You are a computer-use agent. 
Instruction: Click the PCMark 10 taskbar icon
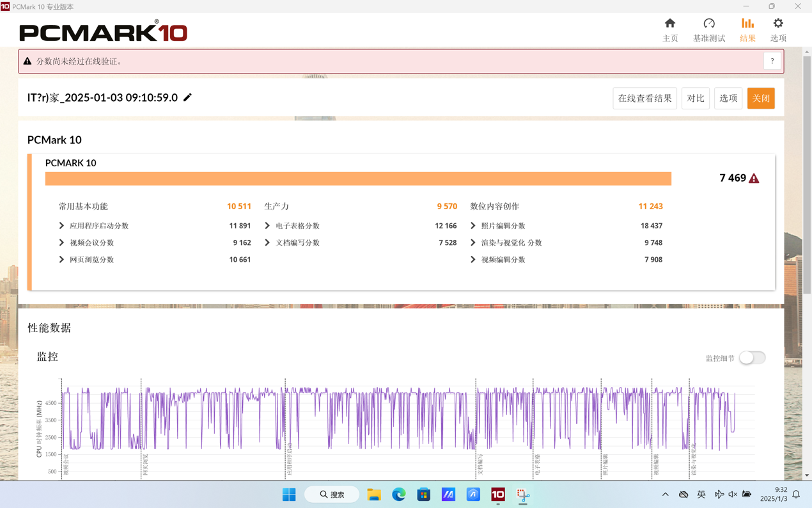pyautogui.click(x=498, y=495)
